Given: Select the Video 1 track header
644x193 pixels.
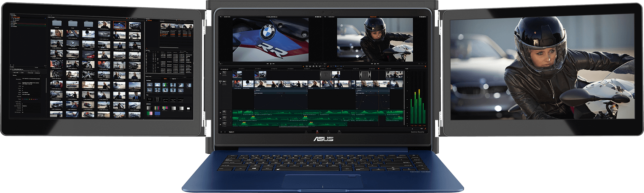Looking at the screenshot, I should (x=225, y=84).
